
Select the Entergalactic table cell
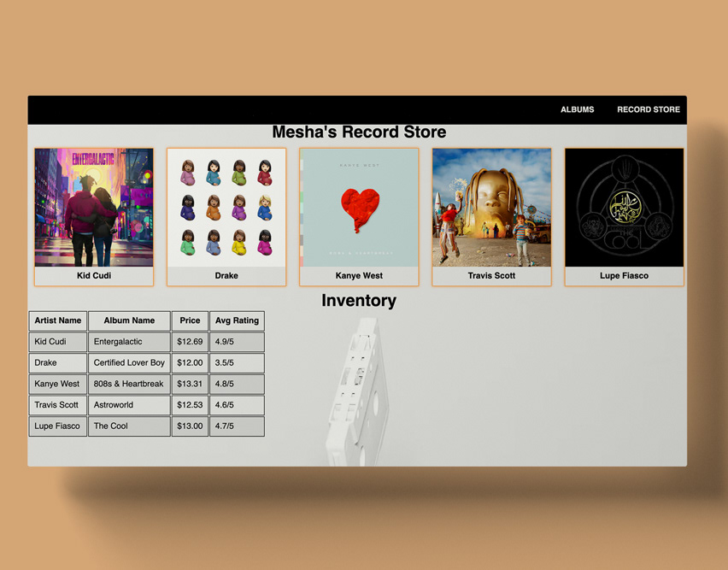[x=129, y=342]
